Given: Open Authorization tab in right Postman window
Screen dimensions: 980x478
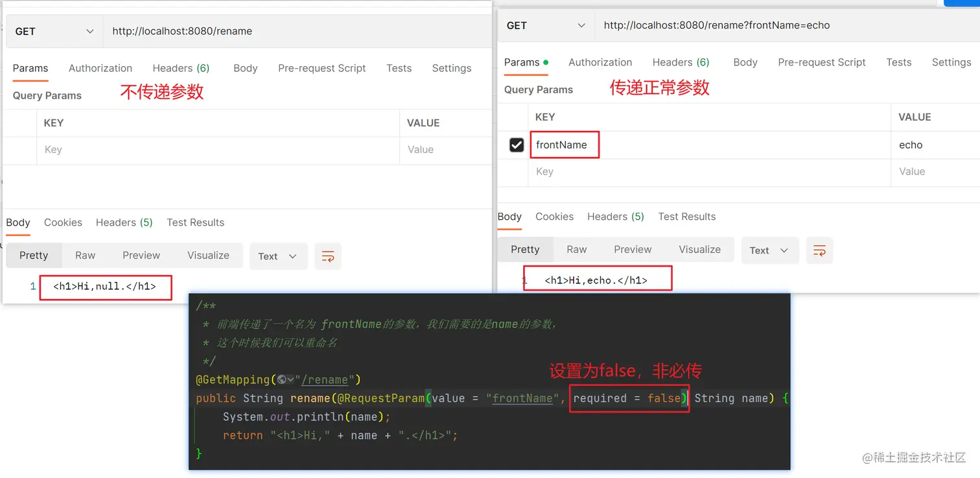Looking at the screenshot, I should click(x=600, y=62).
